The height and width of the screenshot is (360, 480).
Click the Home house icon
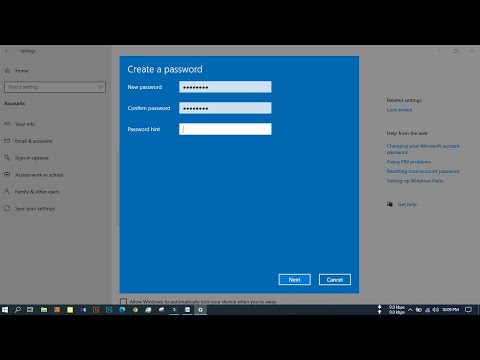tap(7, 70)
